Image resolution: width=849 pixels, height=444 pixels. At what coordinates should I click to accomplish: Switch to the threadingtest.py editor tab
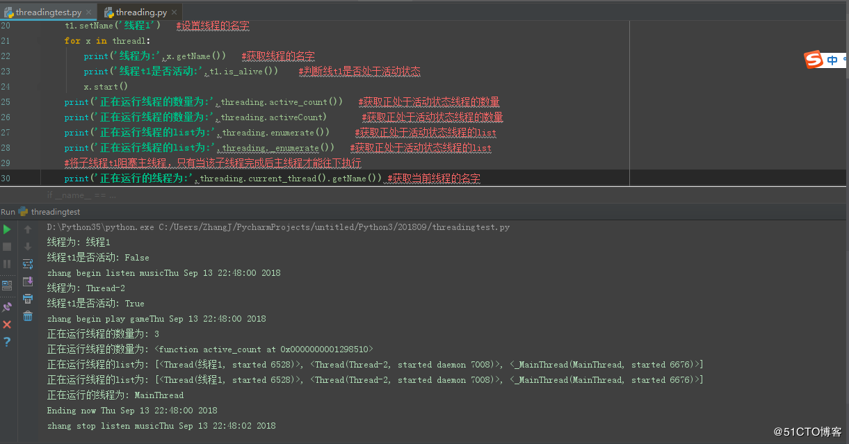[48, 12]
